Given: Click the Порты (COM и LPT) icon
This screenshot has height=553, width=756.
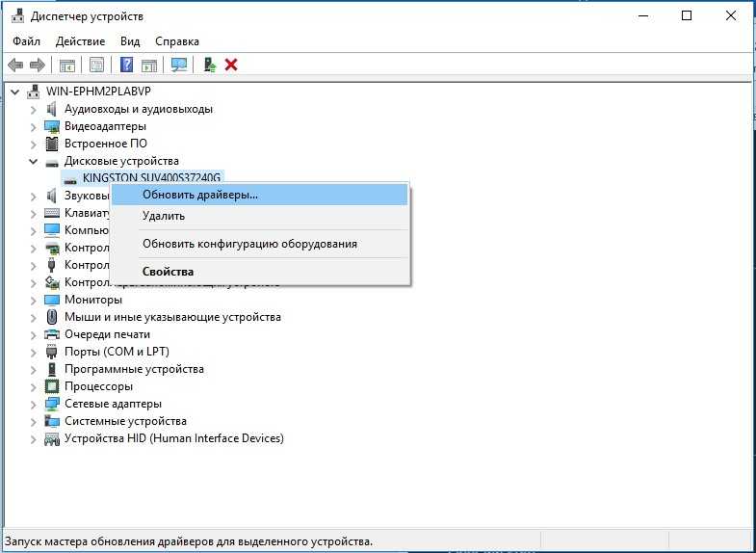Looking at the screenshot, I should (x=52, y=352).
